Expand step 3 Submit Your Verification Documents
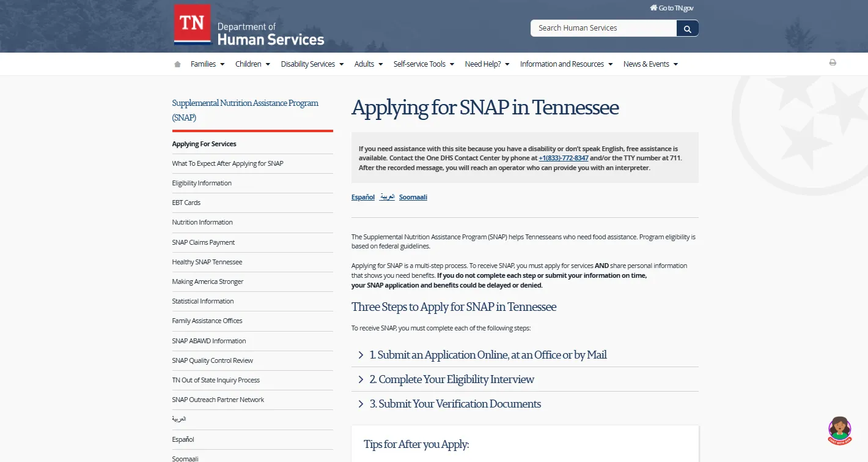Viewport: 868px width, 462px height. [x=525, y=404]
